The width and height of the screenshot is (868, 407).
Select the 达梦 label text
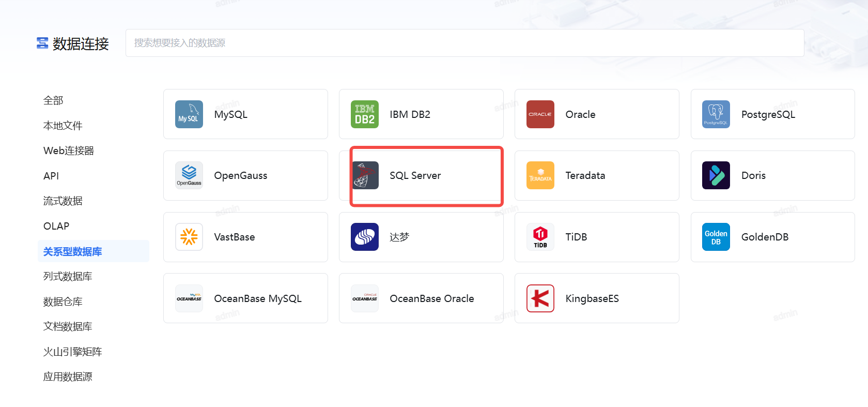[x=399, y=237]
